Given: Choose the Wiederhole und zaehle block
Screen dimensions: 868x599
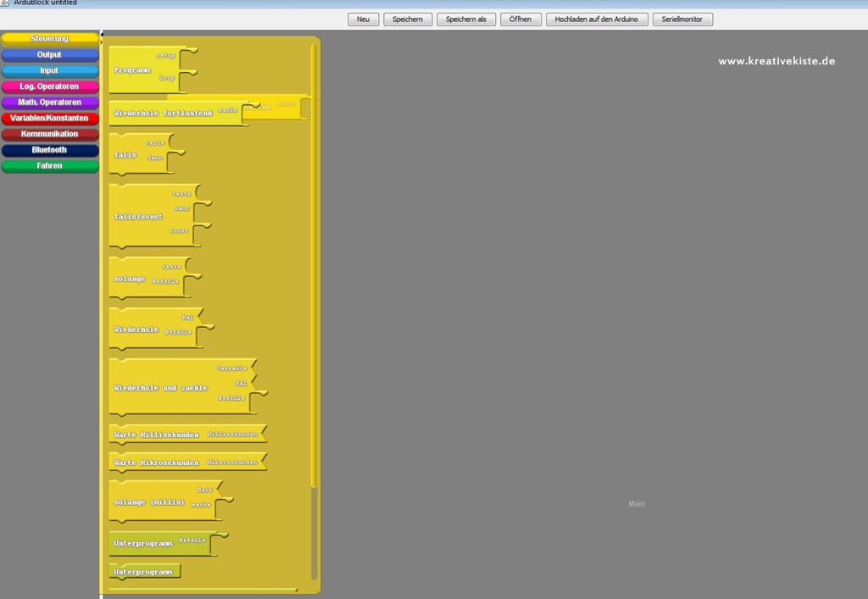Looking at the screenshot, I should (x=161, y=387).
